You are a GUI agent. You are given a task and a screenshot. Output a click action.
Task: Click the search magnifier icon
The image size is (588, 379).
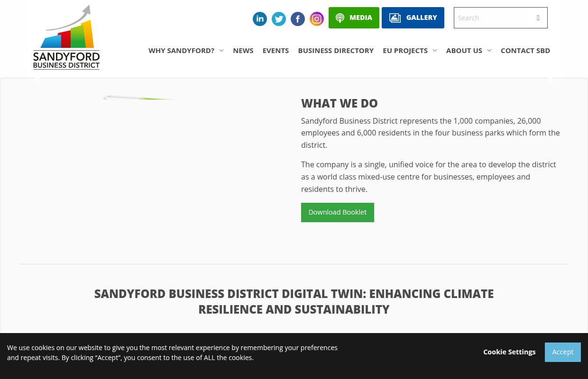(x=538, y=18)
